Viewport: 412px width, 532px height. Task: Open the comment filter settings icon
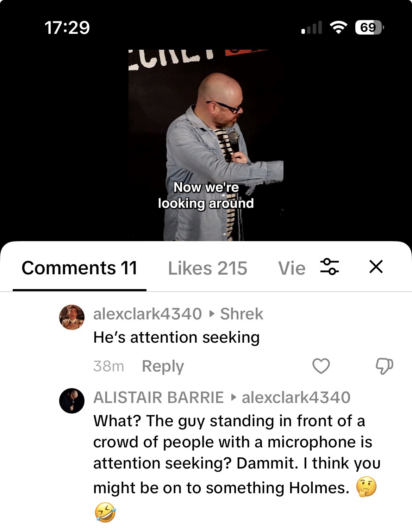(x=329, y=267)
